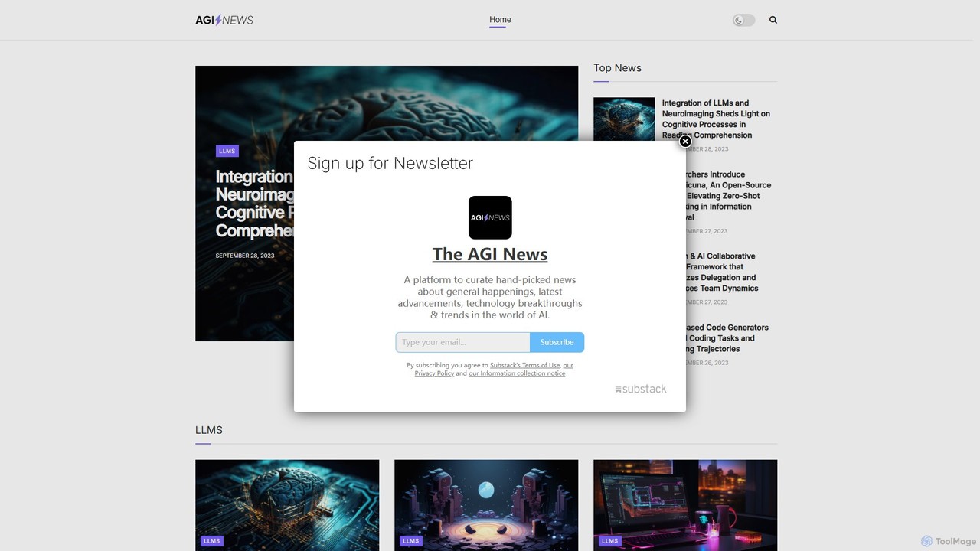
Task: Open article about AI Collaborative Framework
Action: (x=722, y=272)
